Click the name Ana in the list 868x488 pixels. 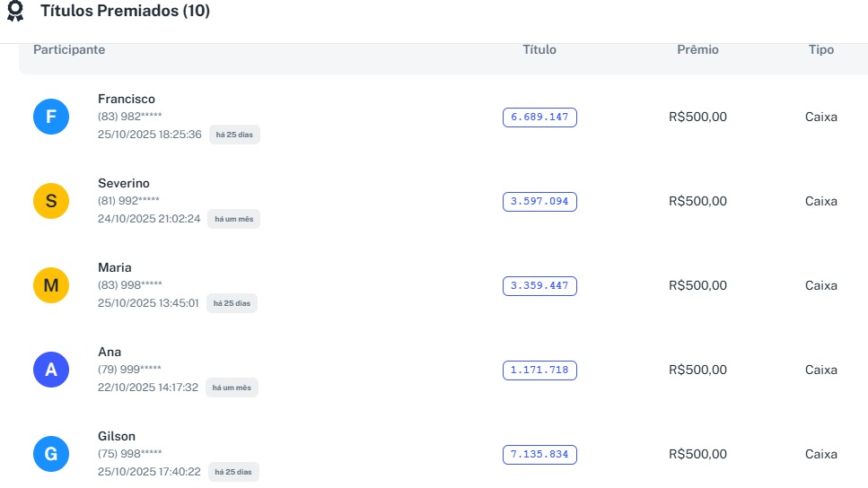110,352
